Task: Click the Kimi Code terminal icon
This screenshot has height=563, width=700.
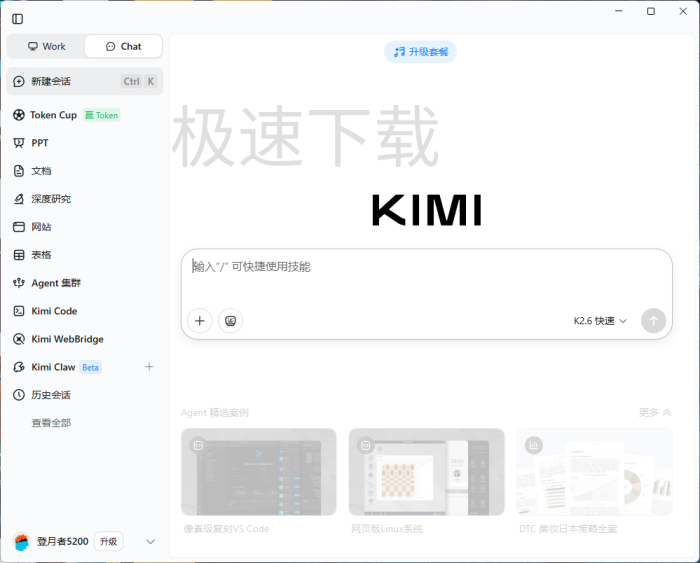Action: (x=19, y=311)
